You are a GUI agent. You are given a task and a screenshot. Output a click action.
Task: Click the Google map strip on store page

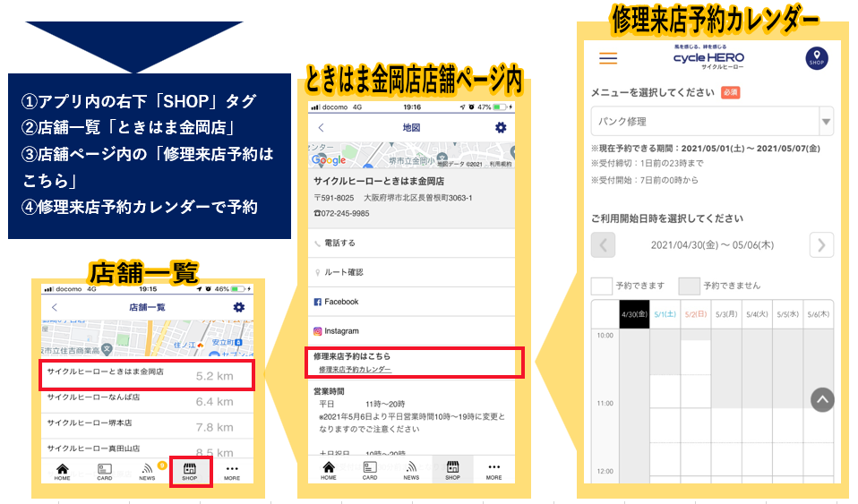[x=411, y=156]
